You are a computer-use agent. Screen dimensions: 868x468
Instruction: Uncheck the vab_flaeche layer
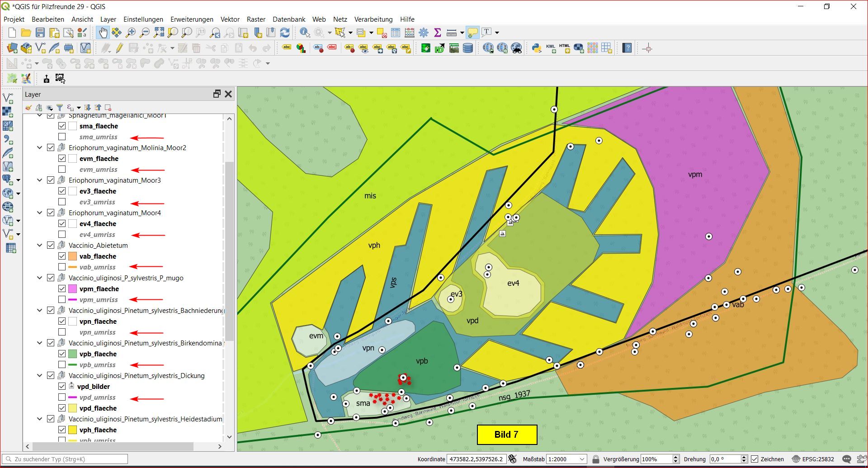pyautogui.click(x=62, y=256)
